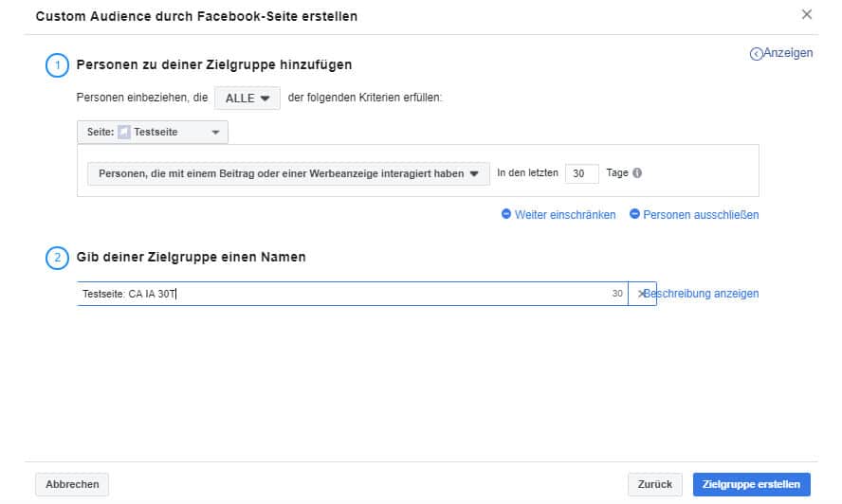
Task: Click the Testseite page flag icon
Action: [x=124, y=133]
